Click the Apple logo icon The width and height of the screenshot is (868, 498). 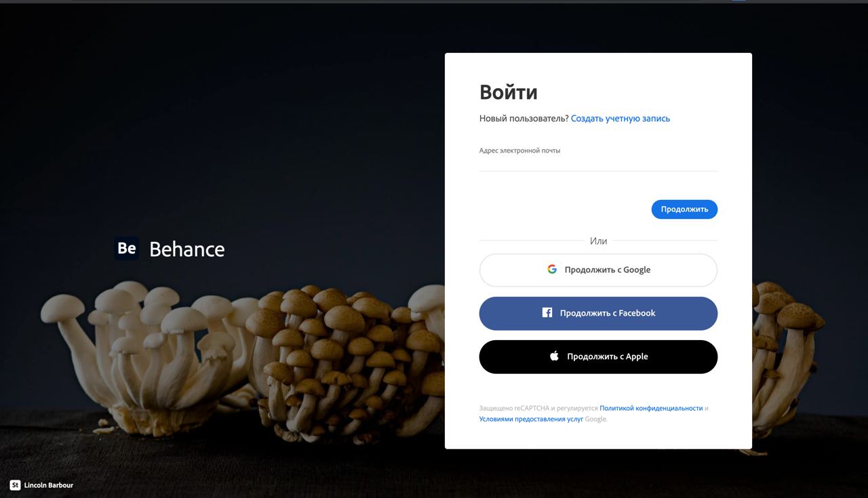(x=554, y=356)
